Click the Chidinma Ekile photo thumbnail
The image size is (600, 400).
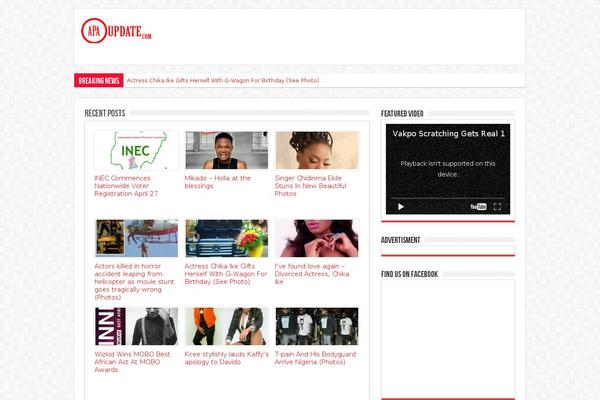[x=317, y=150]
